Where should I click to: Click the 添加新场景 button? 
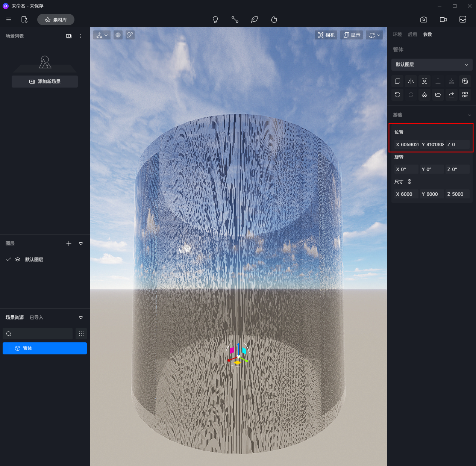pyautogui.click(x=45, y=82)
